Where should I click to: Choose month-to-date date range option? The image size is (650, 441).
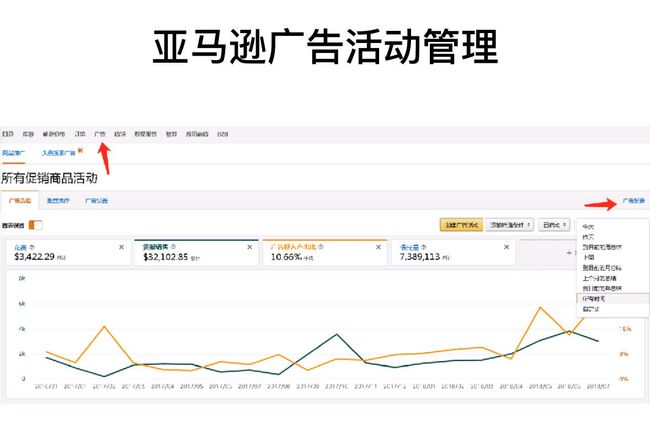[613, 268]
